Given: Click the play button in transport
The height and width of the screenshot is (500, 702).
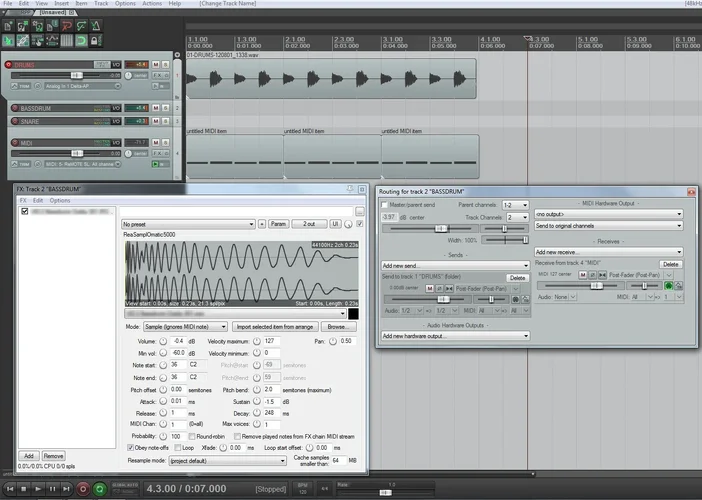Looking at the screenshot, I should point(38,489).
